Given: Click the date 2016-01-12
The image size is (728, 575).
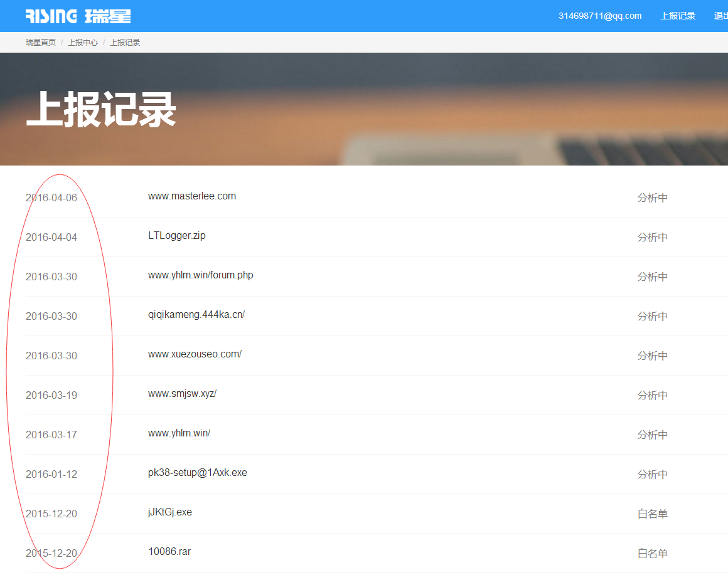Looking at the screenshot, I should point(51,474).
